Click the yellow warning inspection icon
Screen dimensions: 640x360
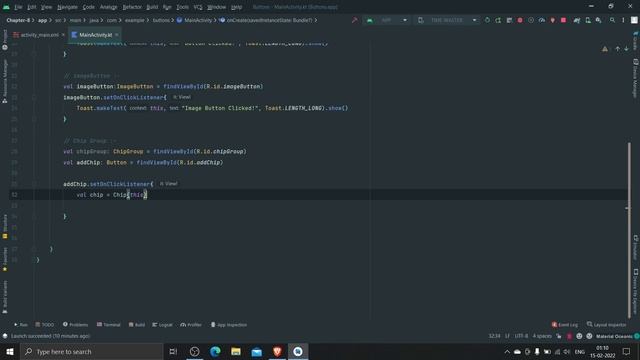pos(605,49)
